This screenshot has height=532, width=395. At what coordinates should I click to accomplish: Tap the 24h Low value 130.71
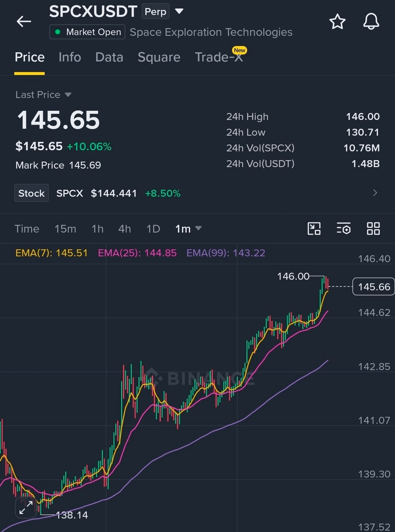(363, 132)
